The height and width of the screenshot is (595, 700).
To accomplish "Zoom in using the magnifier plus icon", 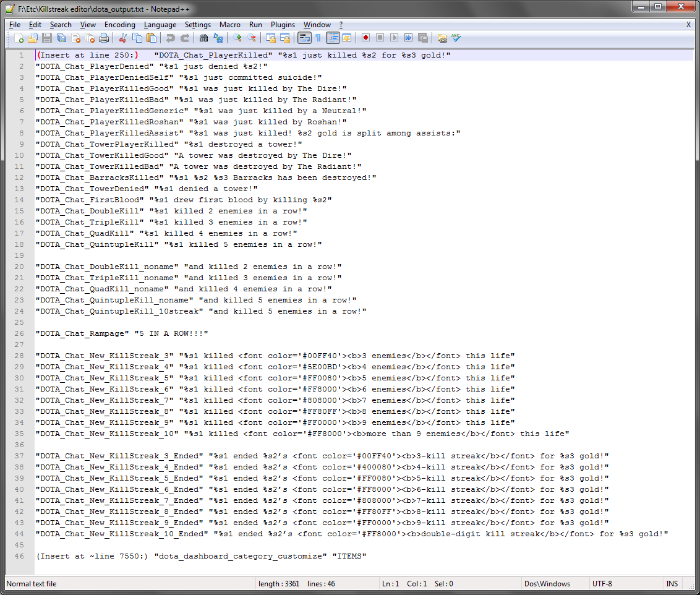I will [237, 38].
